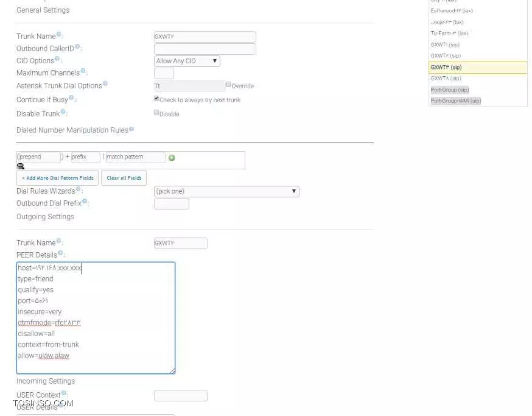
Task: Focus the Outbound CallerID input field
Action: (x=205, y=49)
